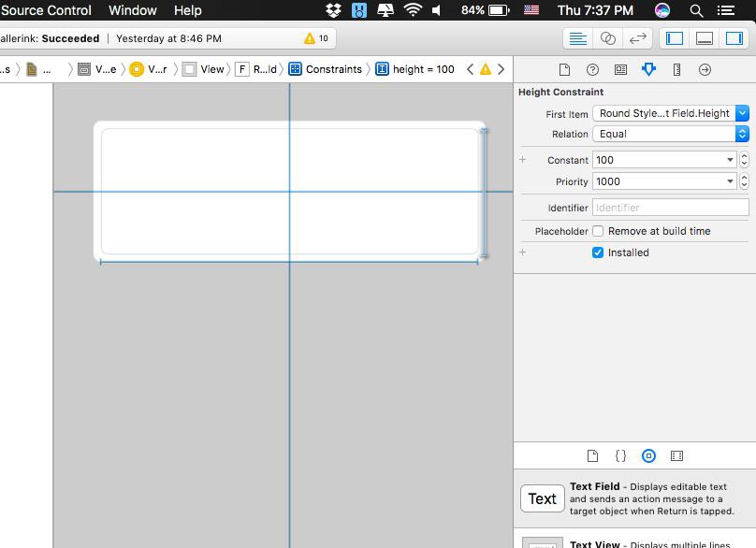Open the Window menu

pyautogui.click(x=133, y=10)
